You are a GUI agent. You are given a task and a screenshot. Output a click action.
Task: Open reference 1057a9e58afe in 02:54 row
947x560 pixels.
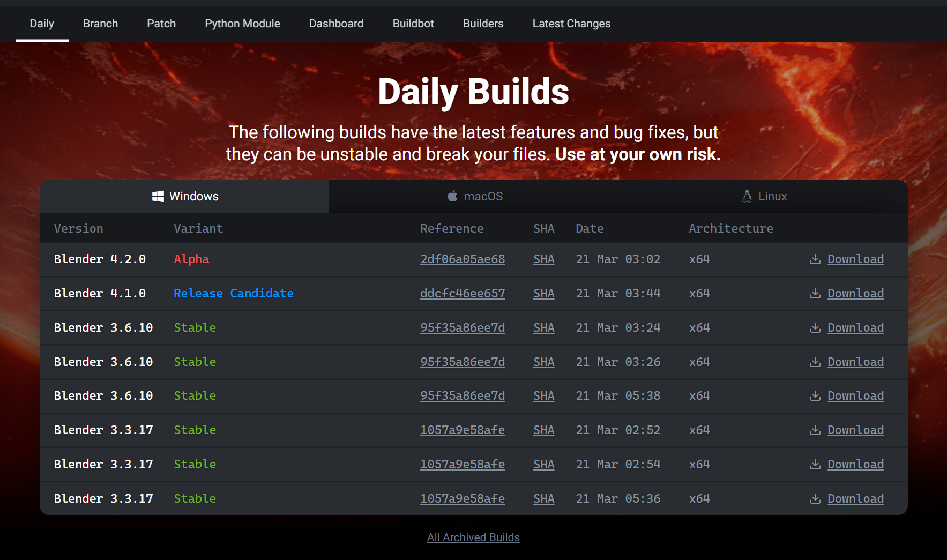click(463, 465)
